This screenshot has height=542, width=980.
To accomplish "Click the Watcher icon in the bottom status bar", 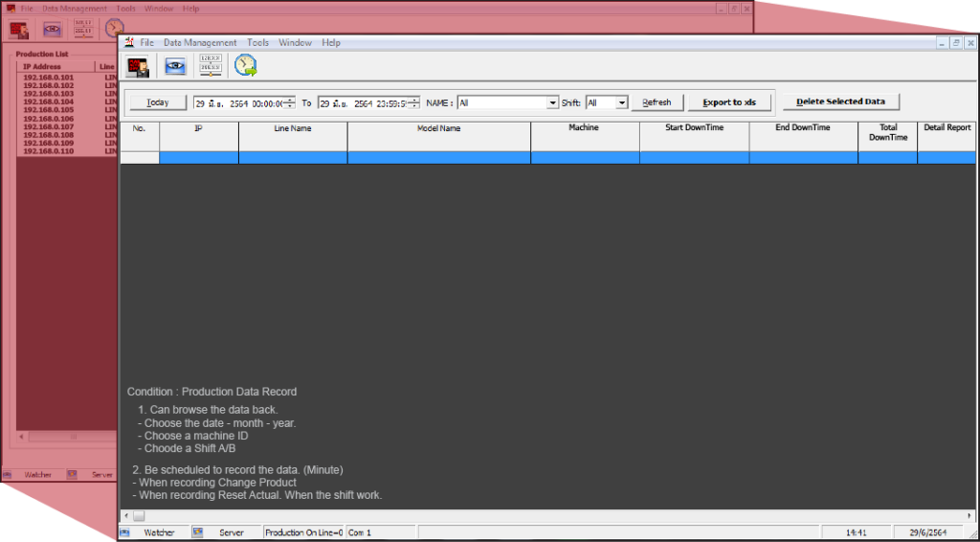I will (125, 531).
